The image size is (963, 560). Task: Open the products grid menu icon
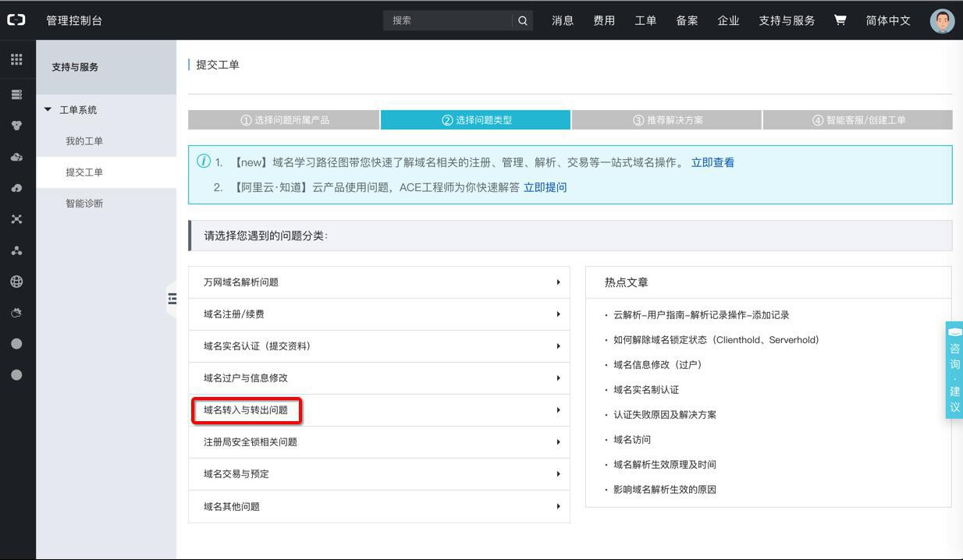coord(16,60)
